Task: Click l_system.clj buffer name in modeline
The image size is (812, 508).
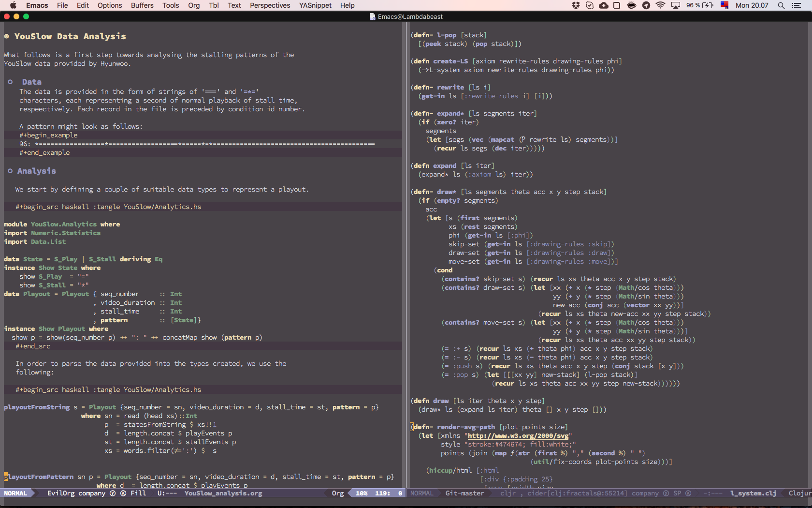Action: click(x=754, y=493)
